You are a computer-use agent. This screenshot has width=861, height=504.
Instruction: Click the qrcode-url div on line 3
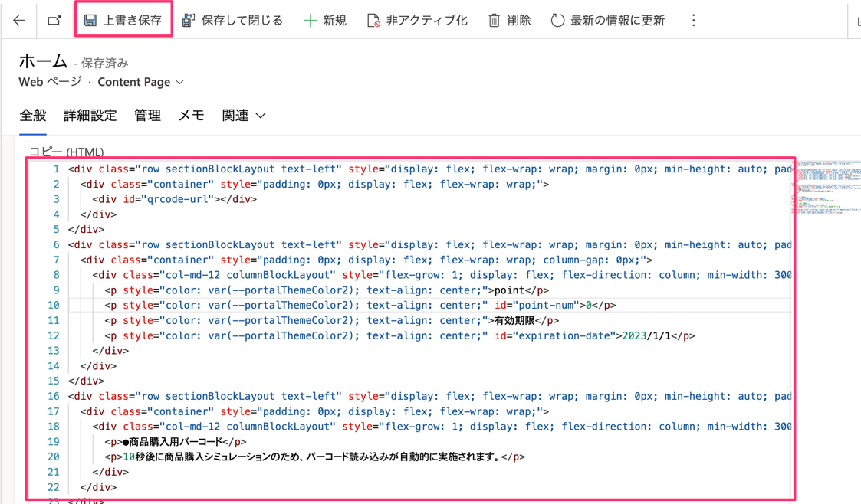click(175, 199)
